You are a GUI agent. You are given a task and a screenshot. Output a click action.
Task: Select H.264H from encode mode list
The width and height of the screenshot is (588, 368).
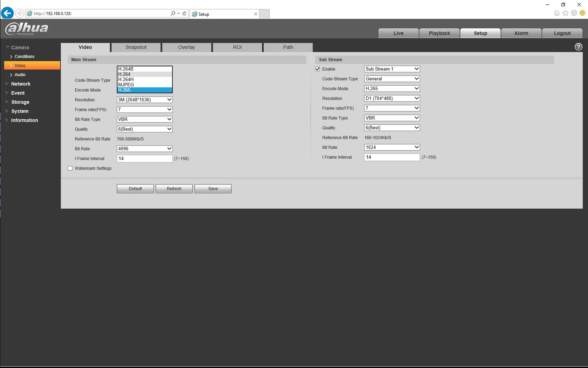(126, 79)
